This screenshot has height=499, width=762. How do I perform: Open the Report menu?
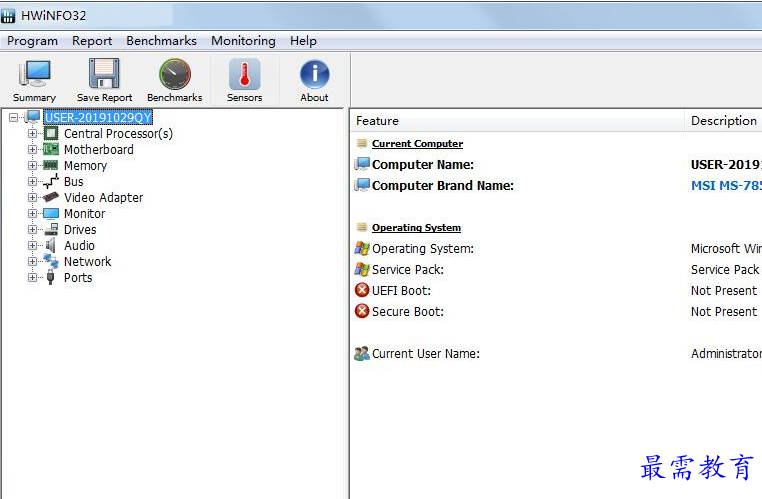pos(92,41)
